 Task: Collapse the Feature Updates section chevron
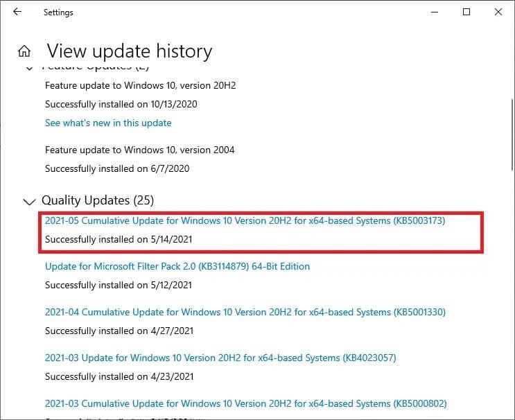click(30, 69)
